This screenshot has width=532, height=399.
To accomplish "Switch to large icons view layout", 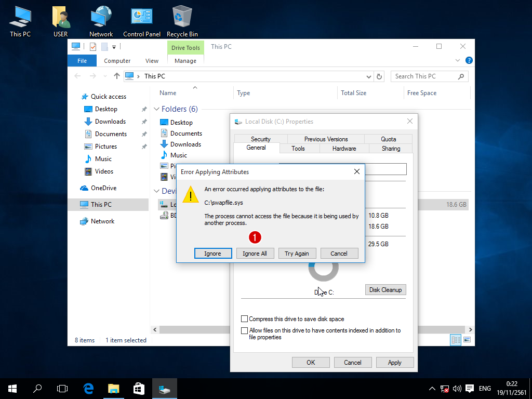I will click(467, 340).
